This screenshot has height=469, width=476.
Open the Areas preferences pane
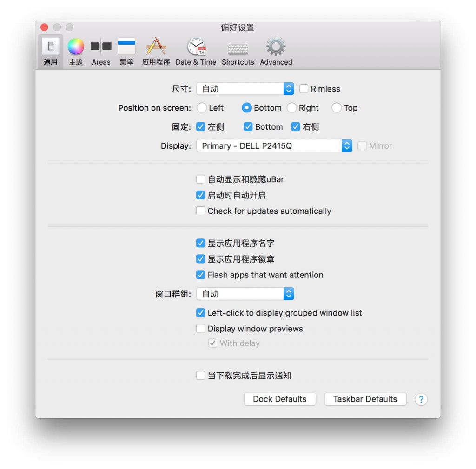click(101, 51)
